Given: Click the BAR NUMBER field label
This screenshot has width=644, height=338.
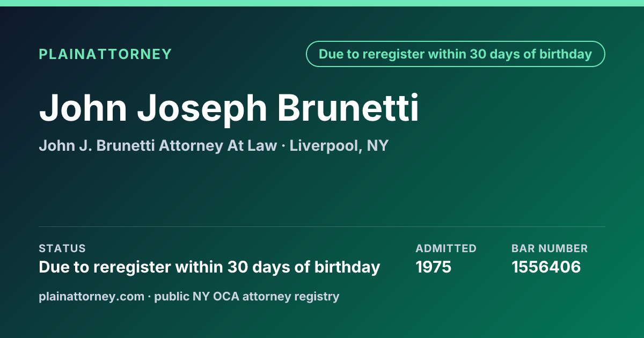Looking at the screenshot, I should pos(550,248).
